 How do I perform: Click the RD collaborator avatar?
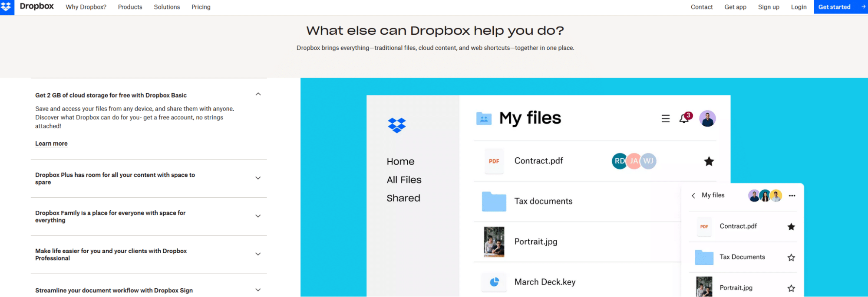click(x=619, y=161)
